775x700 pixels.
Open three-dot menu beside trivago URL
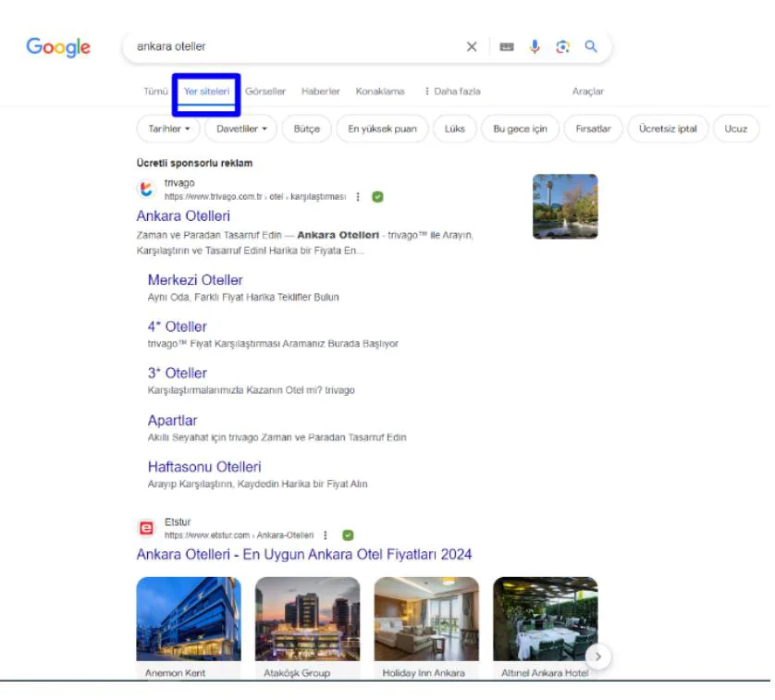(358, 197)
